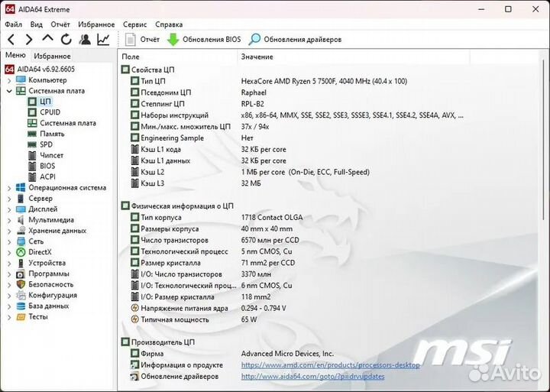Select the Компьютер monitor icon in tree
This screenshot has width=550, height=392.
click(x=21, y=80)
